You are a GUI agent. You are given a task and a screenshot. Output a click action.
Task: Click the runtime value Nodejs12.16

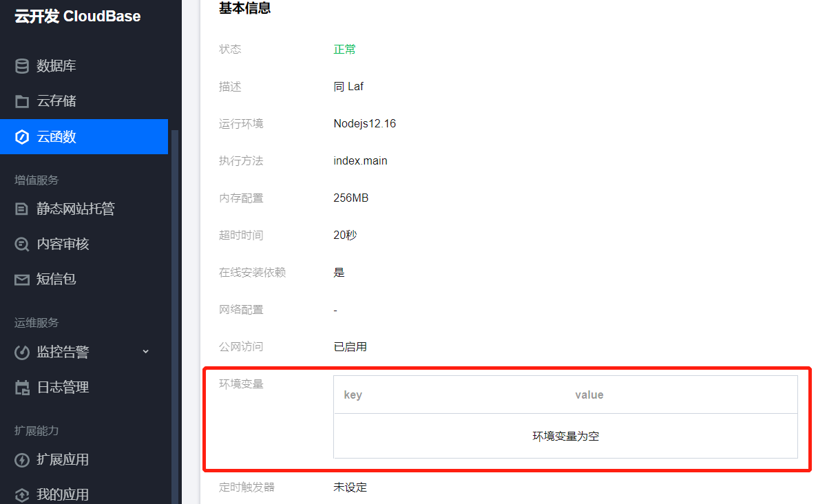click(365, 124)
